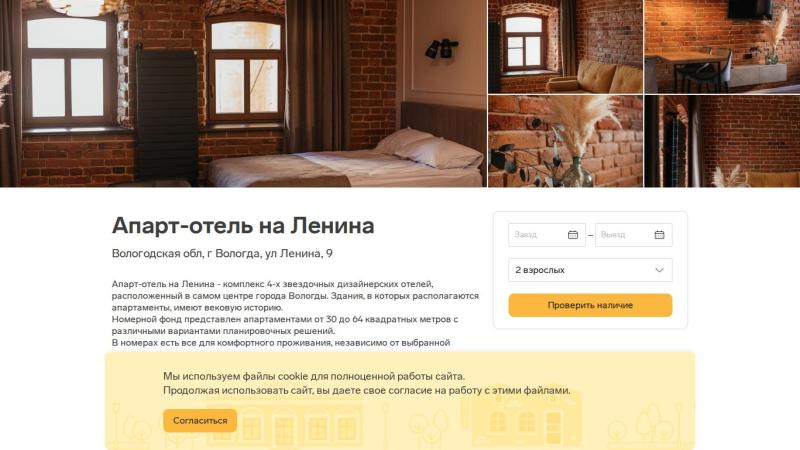The image size is (800, 450).
Task: Click the hotel description paragraph
Action: coord(295,313)
